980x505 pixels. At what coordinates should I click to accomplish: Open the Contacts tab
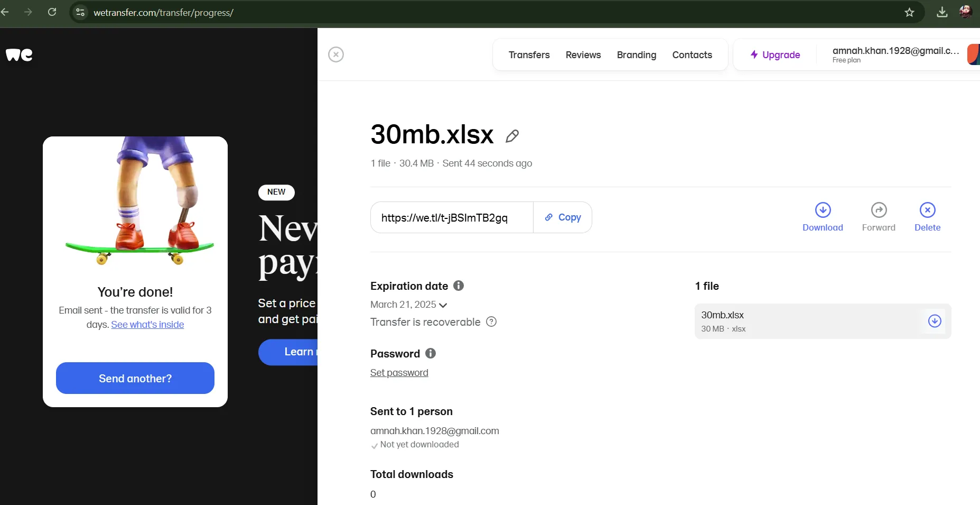pyautogui.click(x=692, y=55)
